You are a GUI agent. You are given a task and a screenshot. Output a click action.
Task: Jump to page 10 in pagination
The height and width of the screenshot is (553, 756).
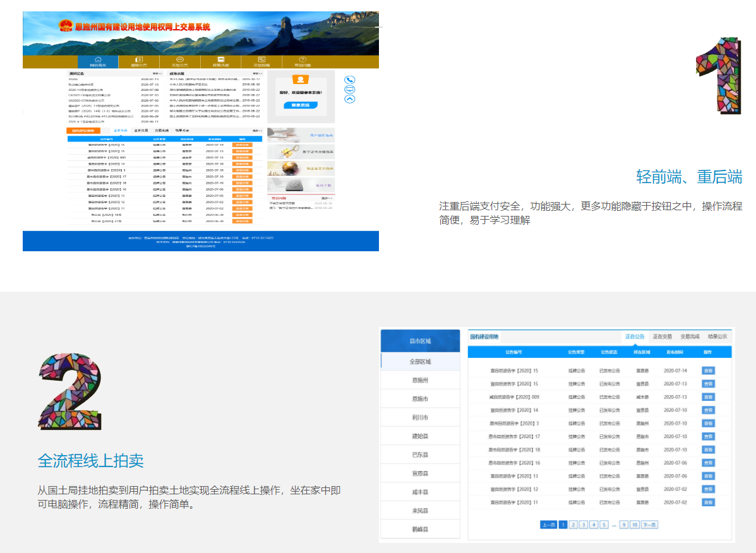point(635,525)
